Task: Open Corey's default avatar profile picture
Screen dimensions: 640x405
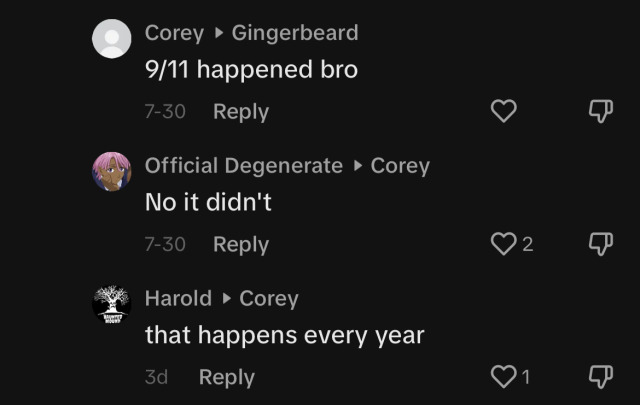Action: pos(112,40)
